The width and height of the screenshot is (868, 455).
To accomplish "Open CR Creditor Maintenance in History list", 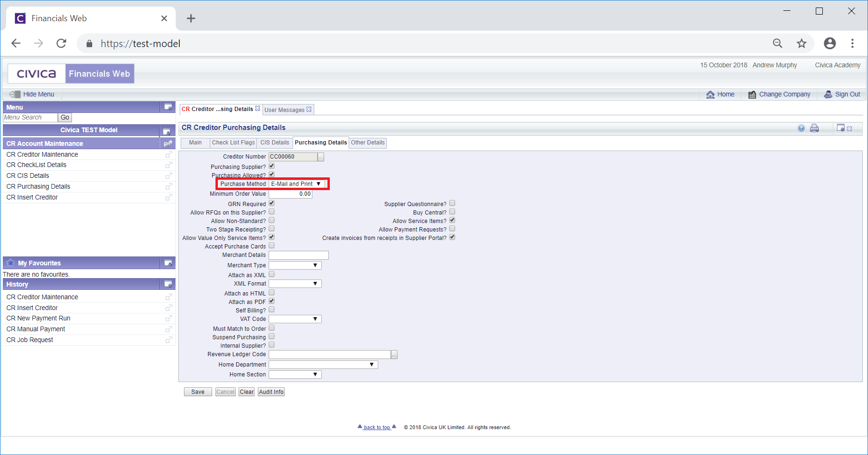I will (x=42, y=297).
